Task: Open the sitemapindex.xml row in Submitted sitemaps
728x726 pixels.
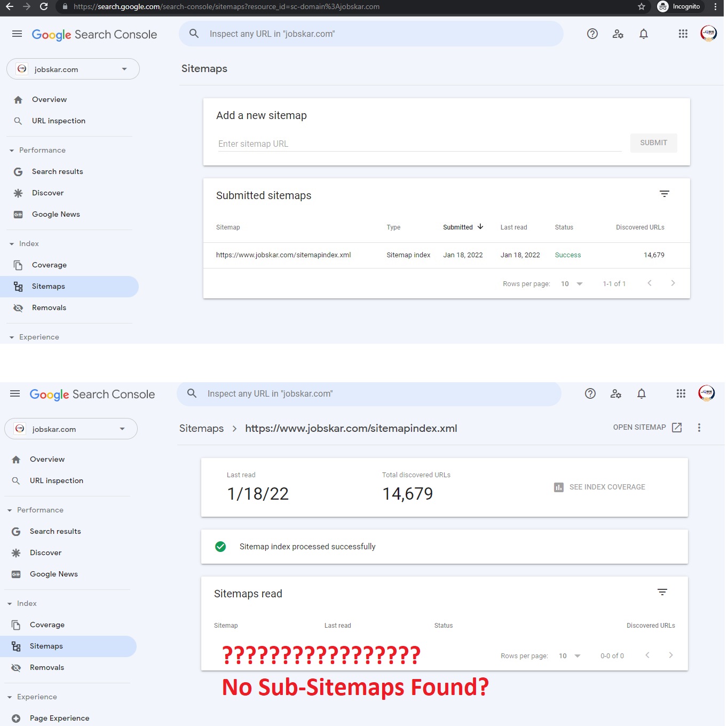Action: point(446,255)
